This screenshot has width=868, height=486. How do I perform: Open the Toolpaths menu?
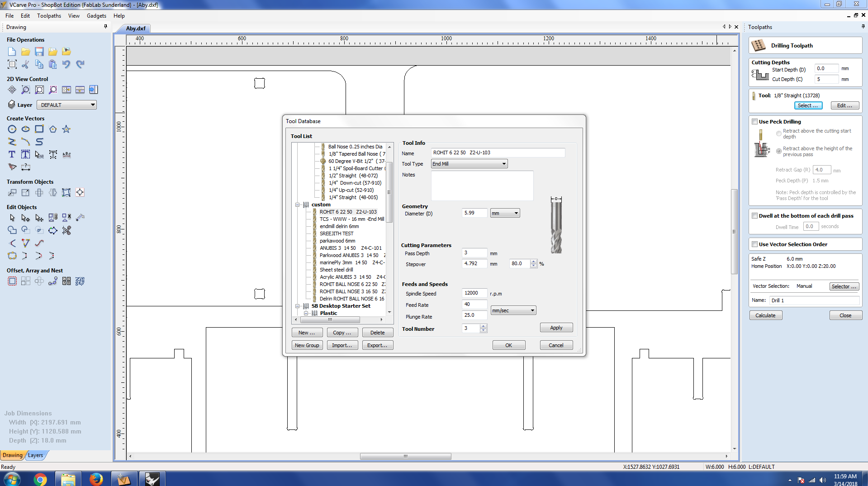click(49, 16)
